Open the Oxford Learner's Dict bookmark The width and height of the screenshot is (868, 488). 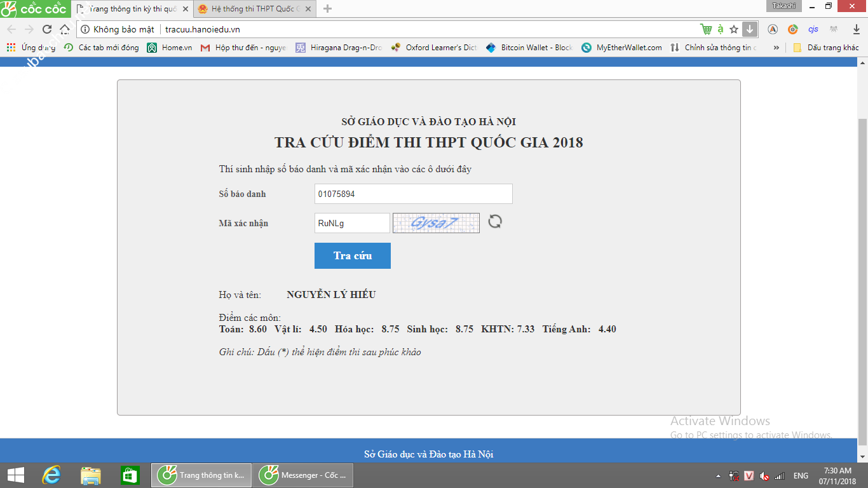pyautogui.click(x=434, y=48)
